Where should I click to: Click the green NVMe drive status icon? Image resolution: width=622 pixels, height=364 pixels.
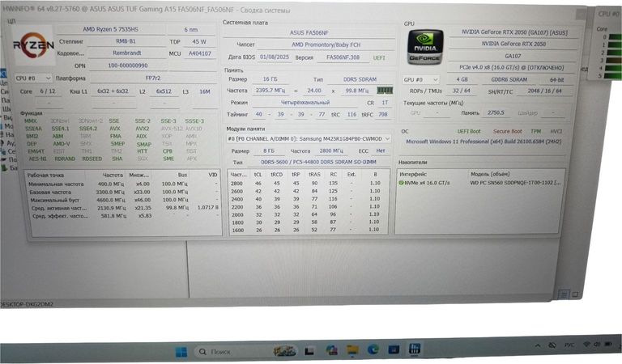click(401, 183)
